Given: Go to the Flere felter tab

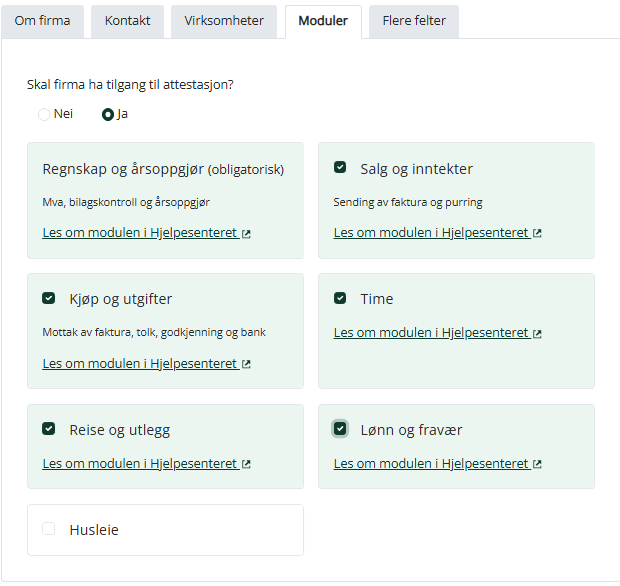Looking at the screenshot, I should (x=414, y=21).
